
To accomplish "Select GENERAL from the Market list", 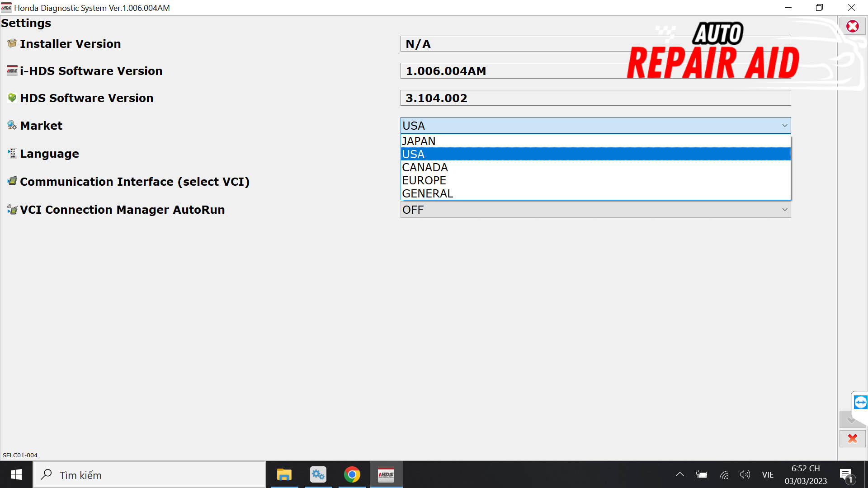I will click(427, 193).
